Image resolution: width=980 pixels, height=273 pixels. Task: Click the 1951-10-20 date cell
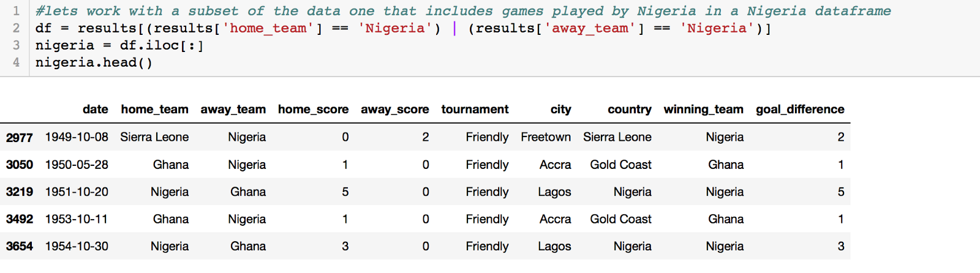pyautogui.click(x=77, y=192)
